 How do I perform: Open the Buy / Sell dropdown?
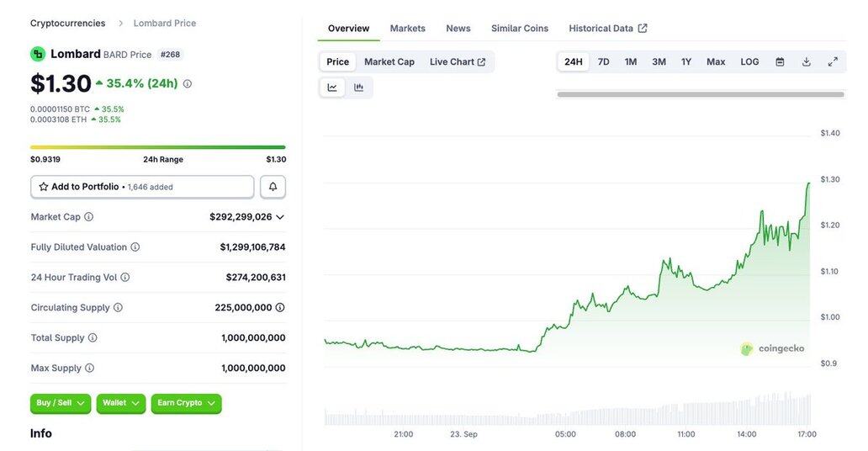[61, 403]
